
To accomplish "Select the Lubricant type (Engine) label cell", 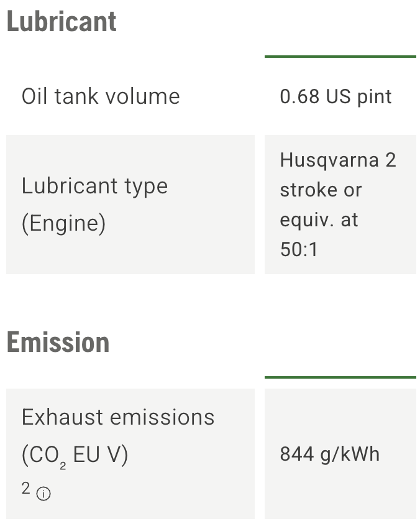I will [130, 205].
